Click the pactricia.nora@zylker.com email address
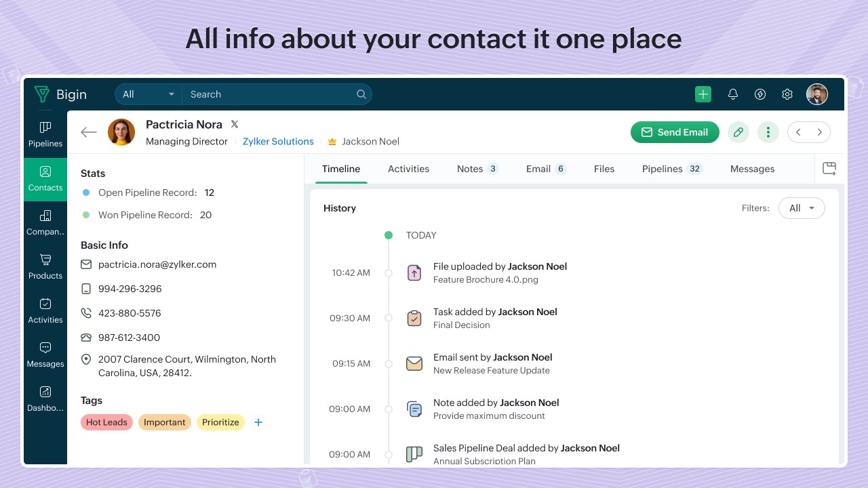Viewport: 868px width, 488px height. point(157,264)
